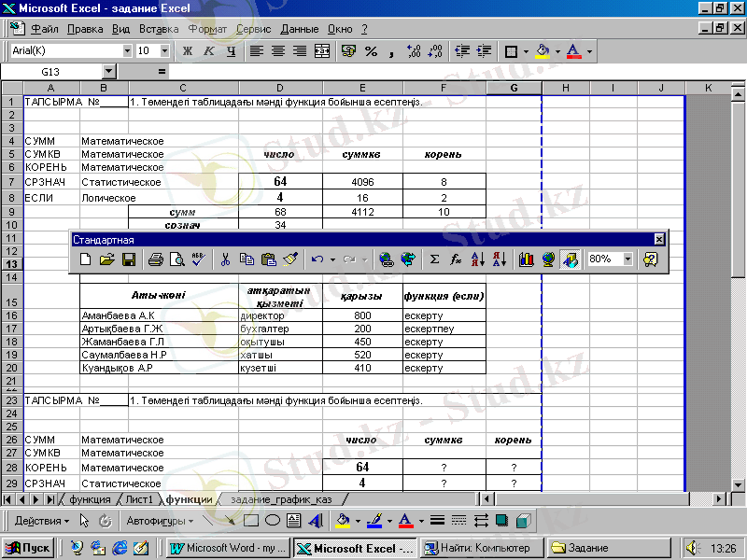
Task: Click the Действия button on drawing toolbar
Action: [43, 521]
